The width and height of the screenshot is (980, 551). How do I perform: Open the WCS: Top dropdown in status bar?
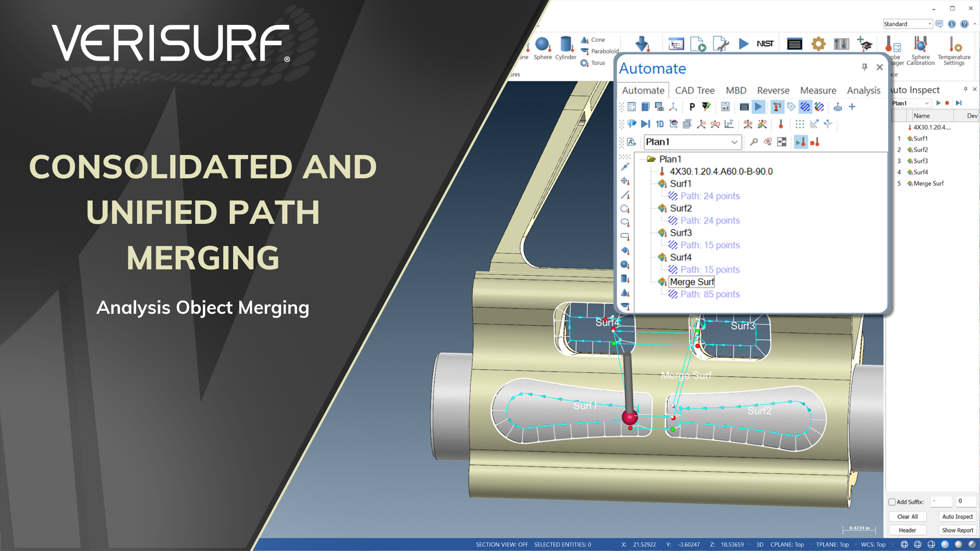click(x=877, y=544)
